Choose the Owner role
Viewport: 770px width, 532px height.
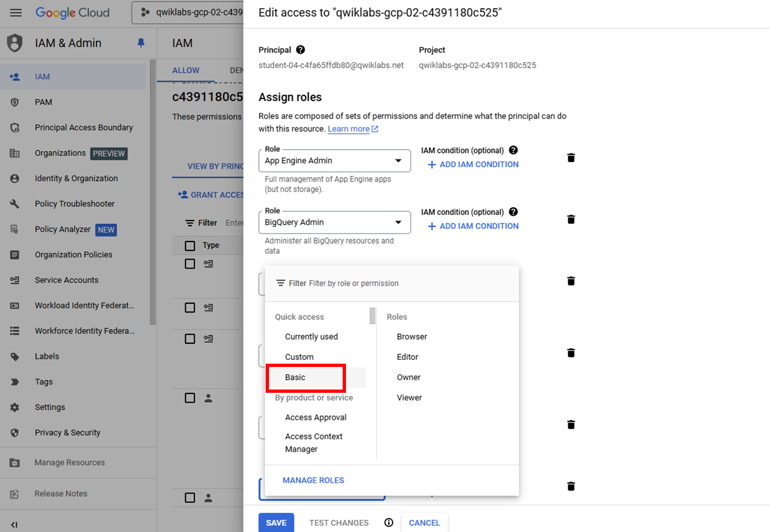click(409, 377)
